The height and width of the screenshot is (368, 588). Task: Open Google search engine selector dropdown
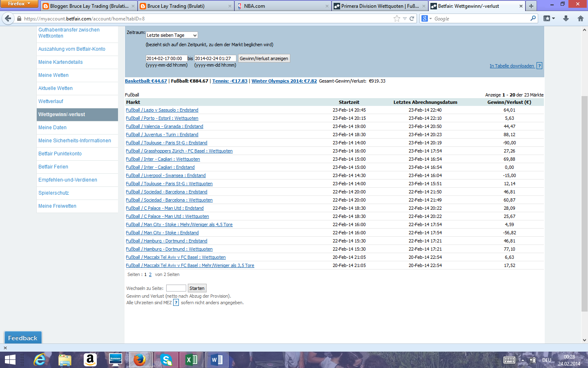(427, 18)
